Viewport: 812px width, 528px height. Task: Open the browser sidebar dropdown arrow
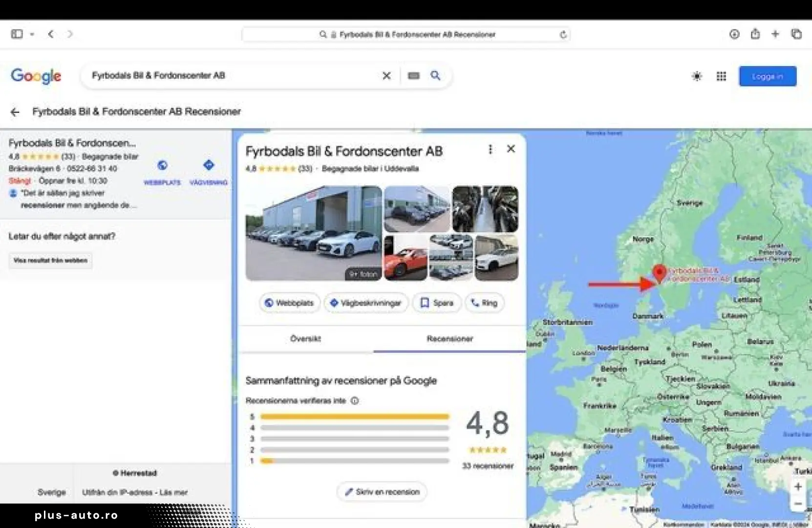coord(32,34)
